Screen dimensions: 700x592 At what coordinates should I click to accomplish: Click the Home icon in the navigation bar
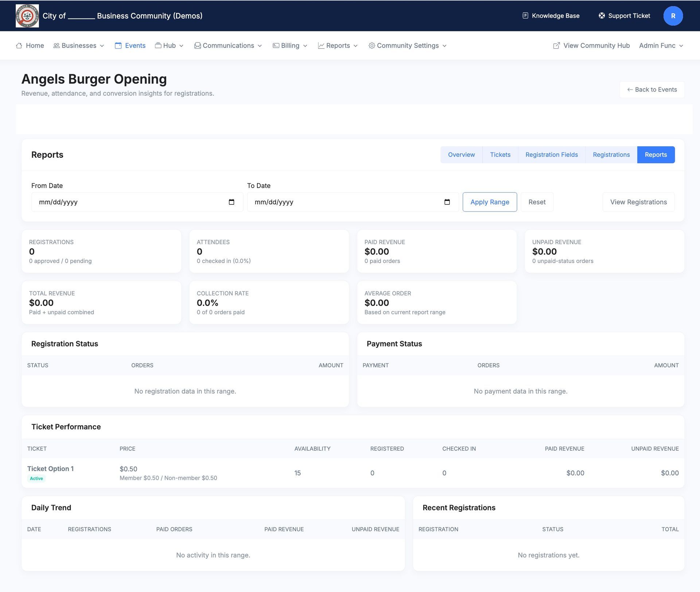(19, 46)
